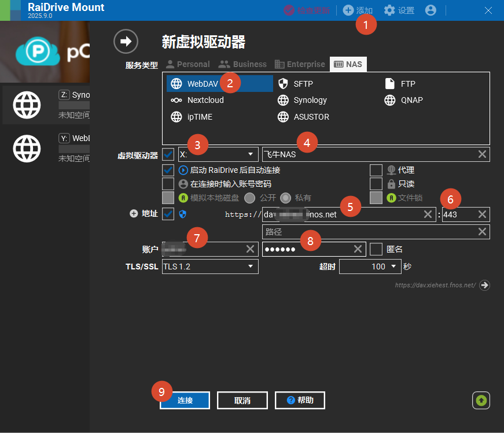Open the user account icon
This screenshot has width=504, height=433.
[x=431, y=10]
